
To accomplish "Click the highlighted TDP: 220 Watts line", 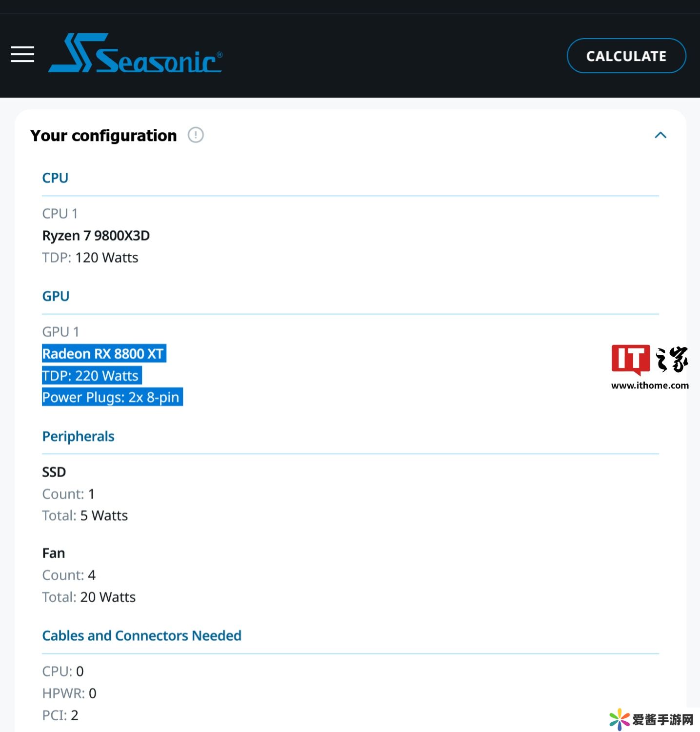I will (x=91, y=376).
